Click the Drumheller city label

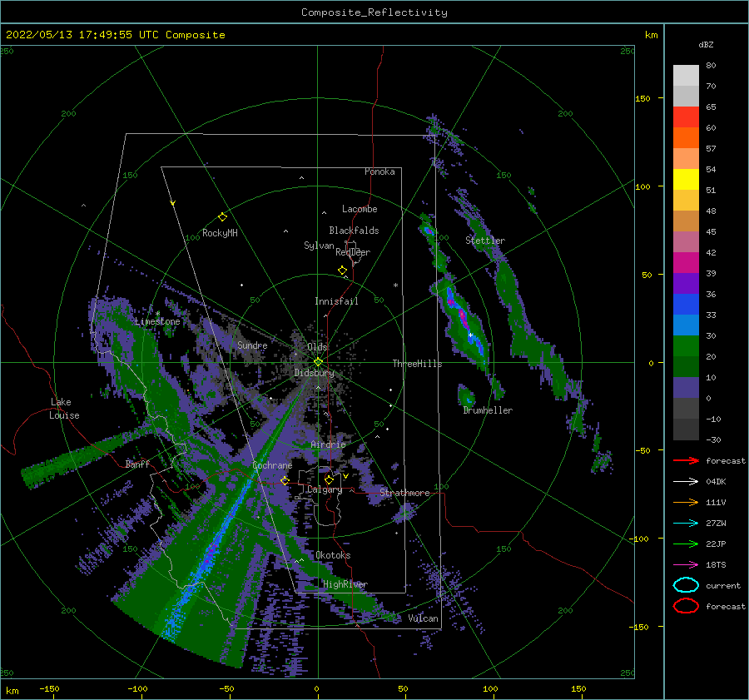click(488, 410)
